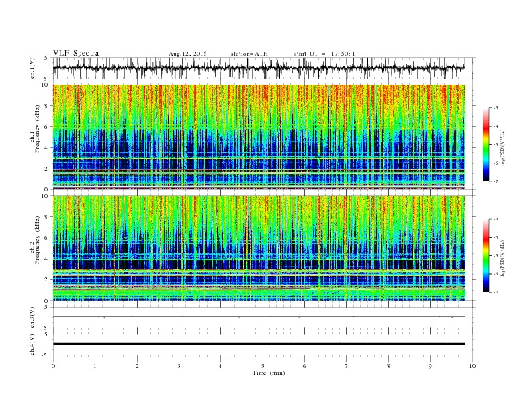Click time axis tick label "6"
Image resolution: width=532 pixels, height=411 pixels.
[304, 366]
